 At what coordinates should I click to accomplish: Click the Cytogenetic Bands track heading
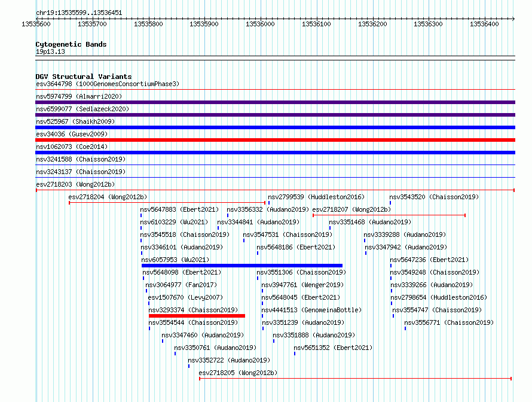pos(71,44)
